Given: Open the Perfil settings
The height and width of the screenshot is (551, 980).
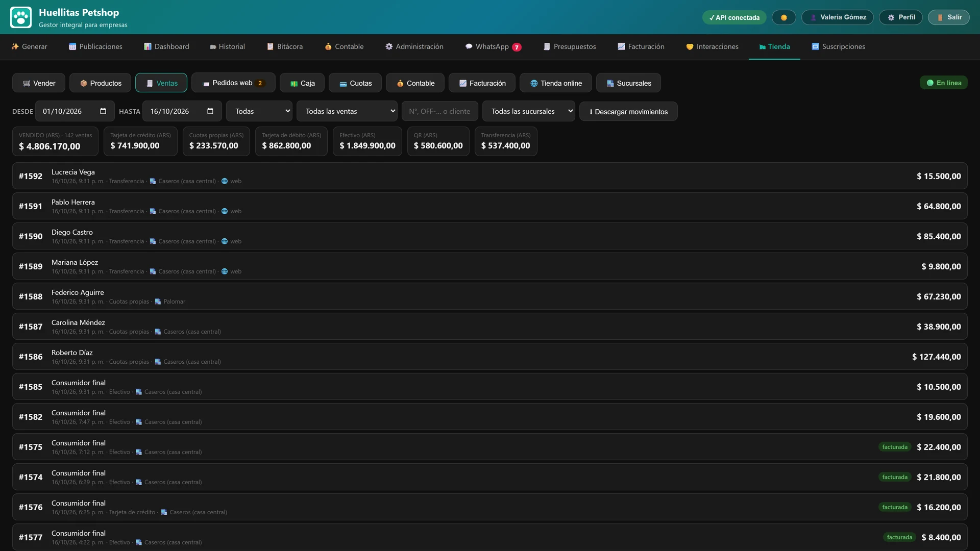Looking at the screenshot, I should tap(900, 17).
